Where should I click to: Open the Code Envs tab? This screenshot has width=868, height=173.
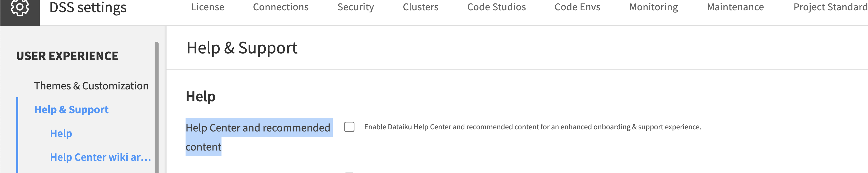pyautogui.click(x=577, y=7)
